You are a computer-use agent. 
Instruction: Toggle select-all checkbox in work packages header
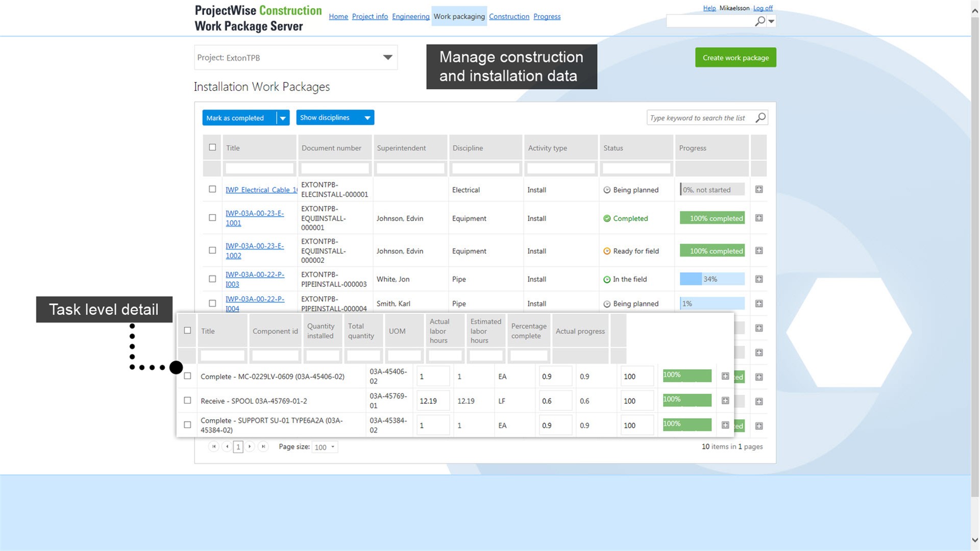click(x=212, y=147)
